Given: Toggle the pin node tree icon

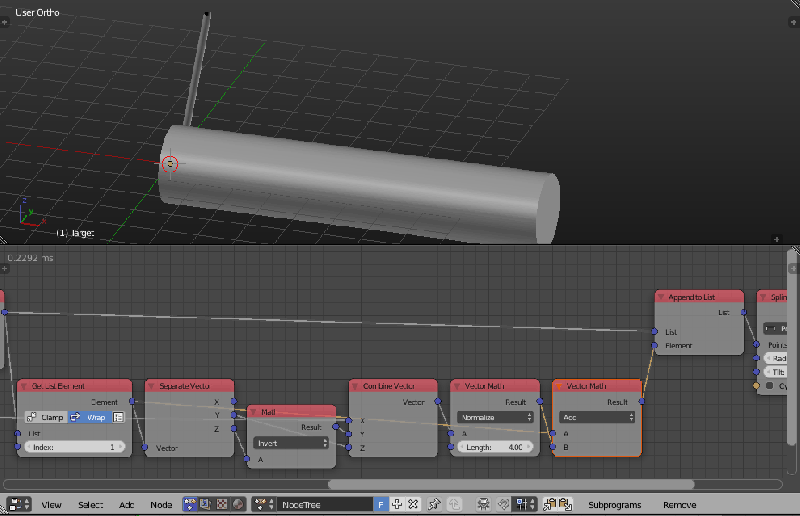Looking at the screenshot, I should [x=434, y=504].
